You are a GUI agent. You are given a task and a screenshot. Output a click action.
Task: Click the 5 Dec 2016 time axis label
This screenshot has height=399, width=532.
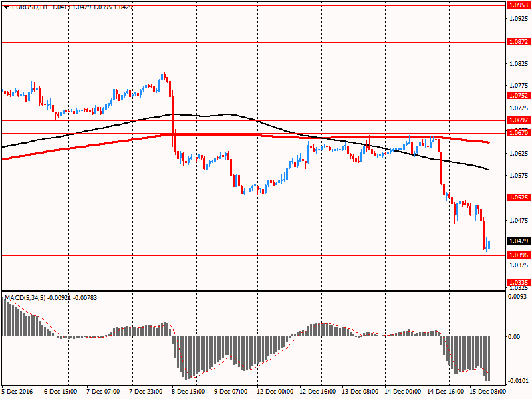17,391
